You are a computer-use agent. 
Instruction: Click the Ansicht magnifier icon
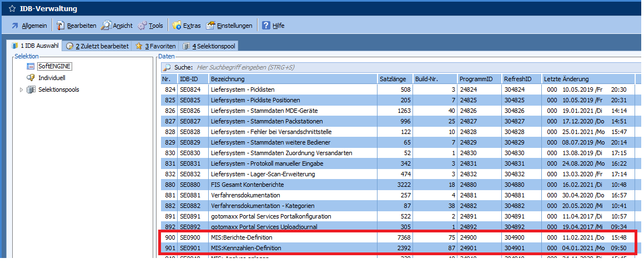106,26
